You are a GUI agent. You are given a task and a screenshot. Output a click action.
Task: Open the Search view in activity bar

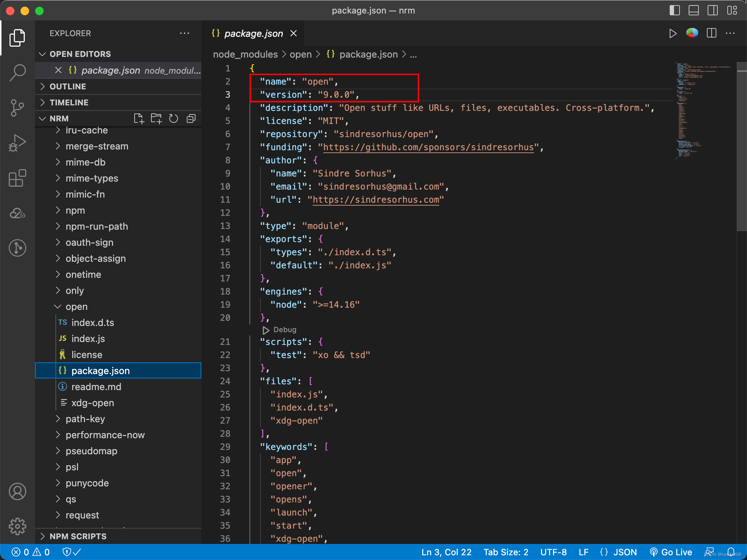pos(17,73)
